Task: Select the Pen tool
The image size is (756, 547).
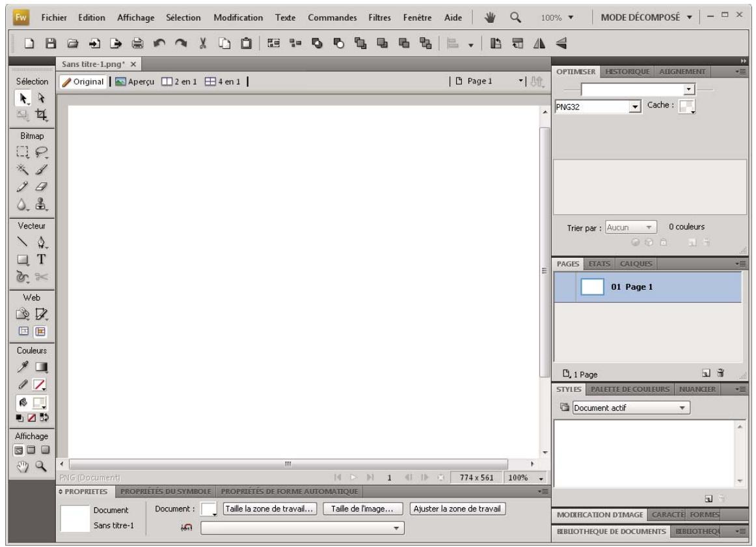Action: [x=42, y=242]
